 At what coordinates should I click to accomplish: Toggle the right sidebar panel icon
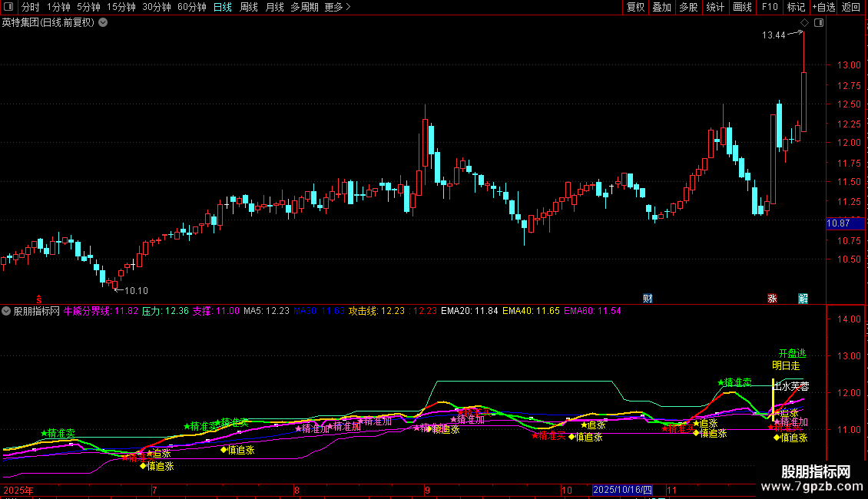(819, 23)
